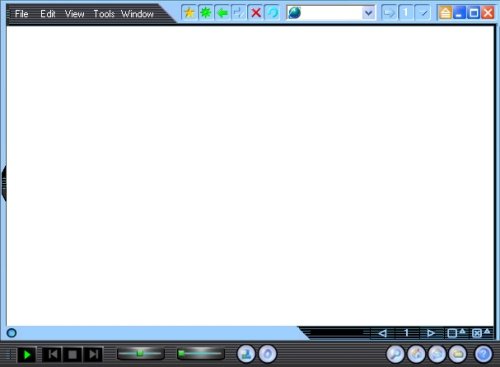The width and height of the screenshot is (500, 367).
Task: Click the magnifier search icon at bottom
Action: point(395,354)
